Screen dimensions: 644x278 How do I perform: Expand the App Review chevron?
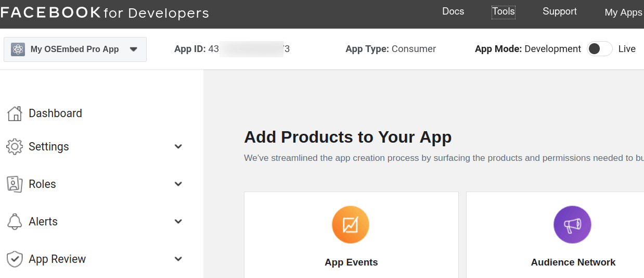(x=178, y=259)
